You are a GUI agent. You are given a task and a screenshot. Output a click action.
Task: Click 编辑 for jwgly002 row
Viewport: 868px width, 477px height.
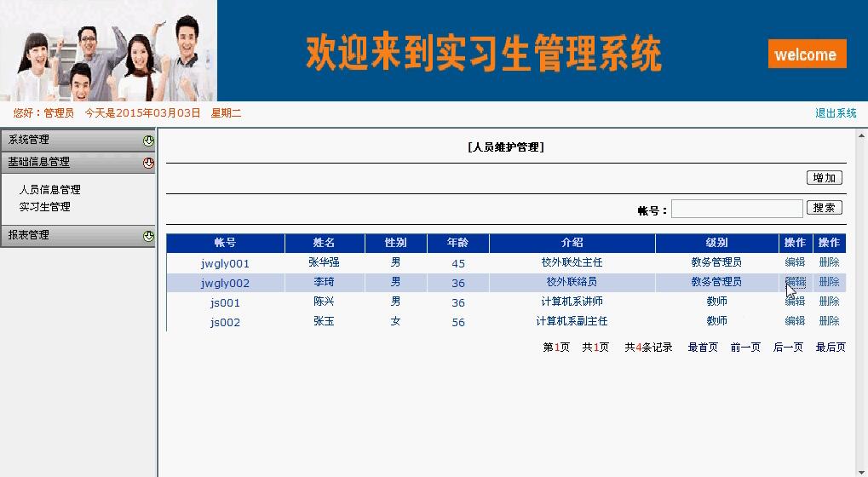tap(795, 282)
